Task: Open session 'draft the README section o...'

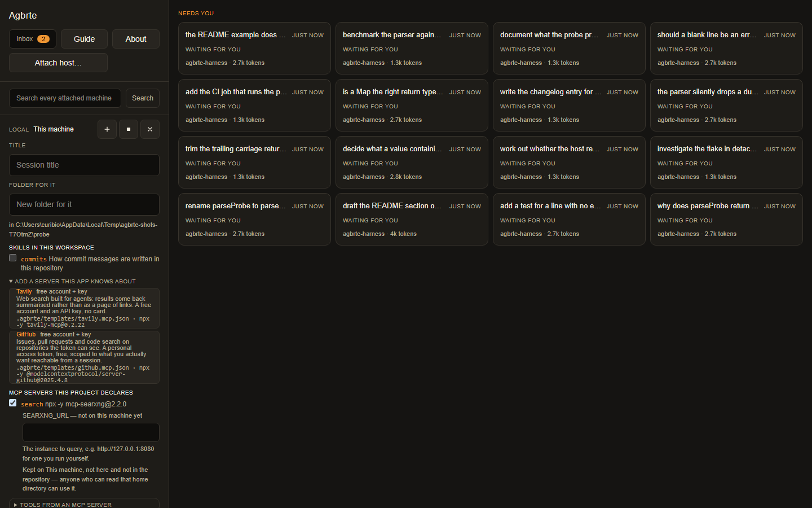Action: click(412, 220)
